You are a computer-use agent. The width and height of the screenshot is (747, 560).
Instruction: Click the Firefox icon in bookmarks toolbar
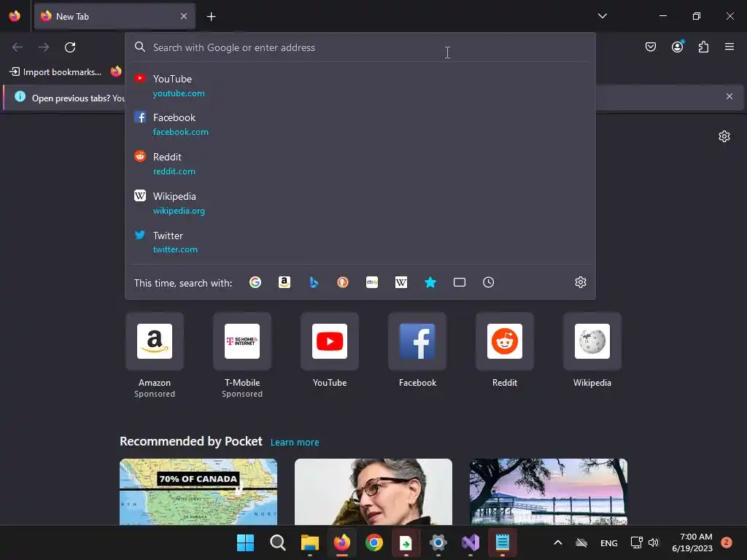tap(116, 71)
